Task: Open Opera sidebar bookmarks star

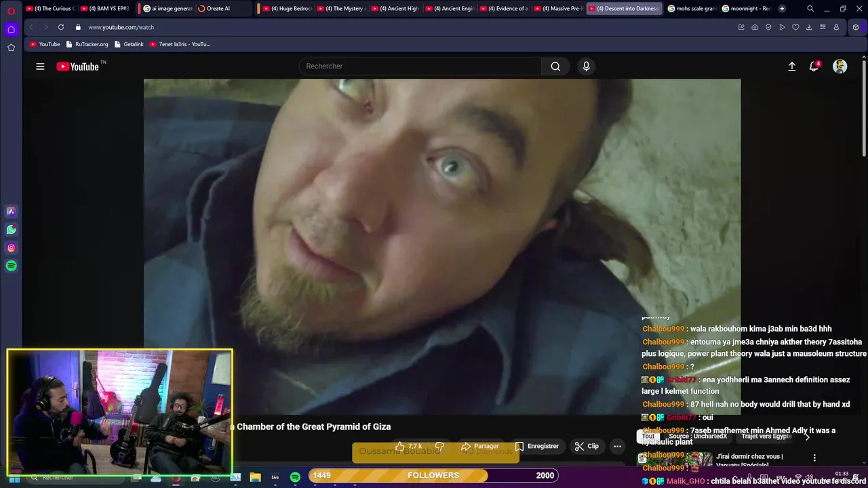Action: (11, 47)
